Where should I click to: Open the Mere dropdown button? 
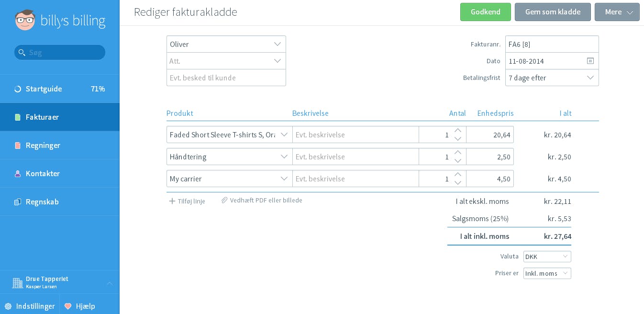pos(617,12)
